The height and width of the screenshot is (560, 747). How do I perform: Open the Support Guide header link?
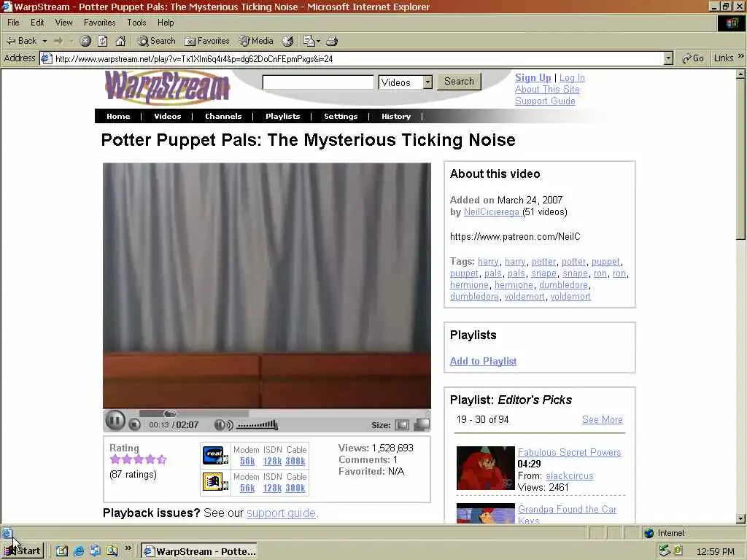(545, 101)
